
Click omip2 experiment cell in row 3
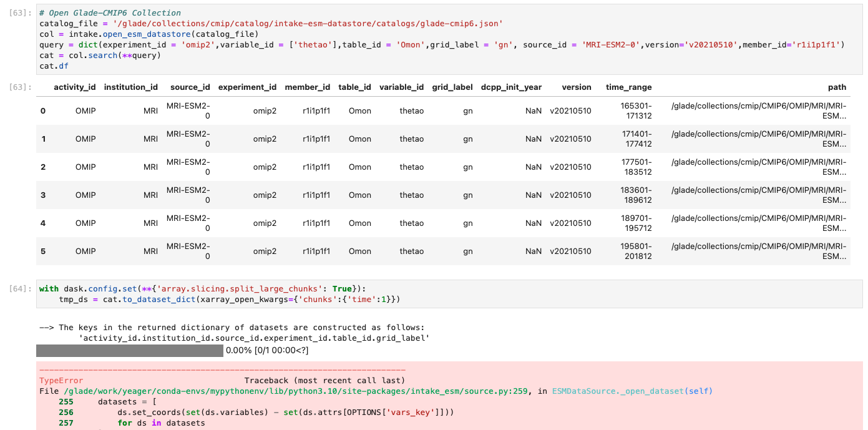click(x=265, y=195)
